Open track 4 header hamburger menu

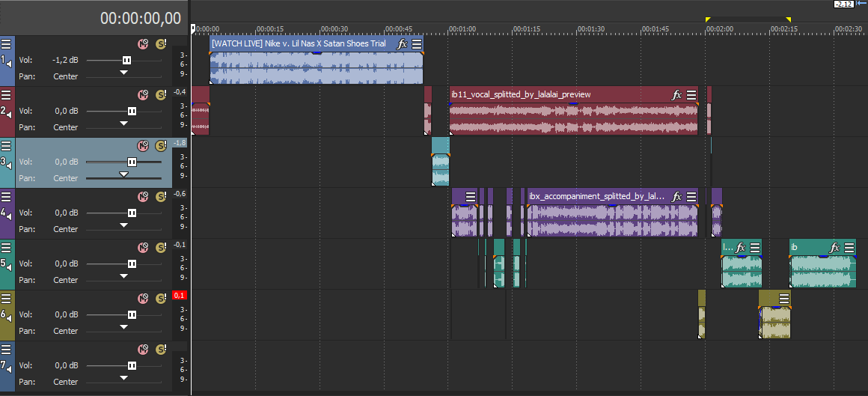click(x=6, y=197)
